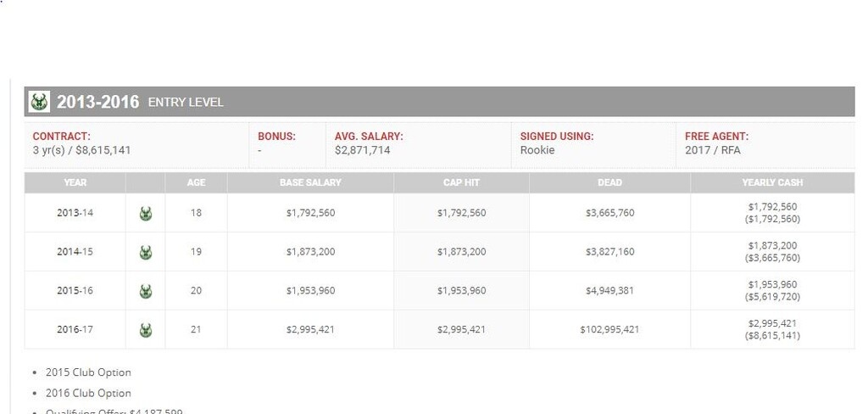Select the 2016-17 year cell

point(75,330)
